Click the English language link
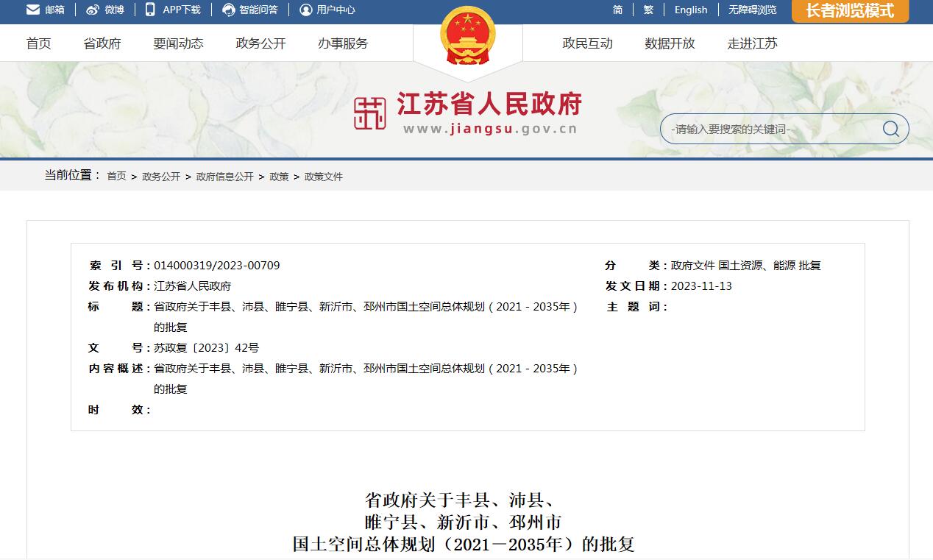The height and width of the screenshot is (560, 933). (x=690, y=10)
